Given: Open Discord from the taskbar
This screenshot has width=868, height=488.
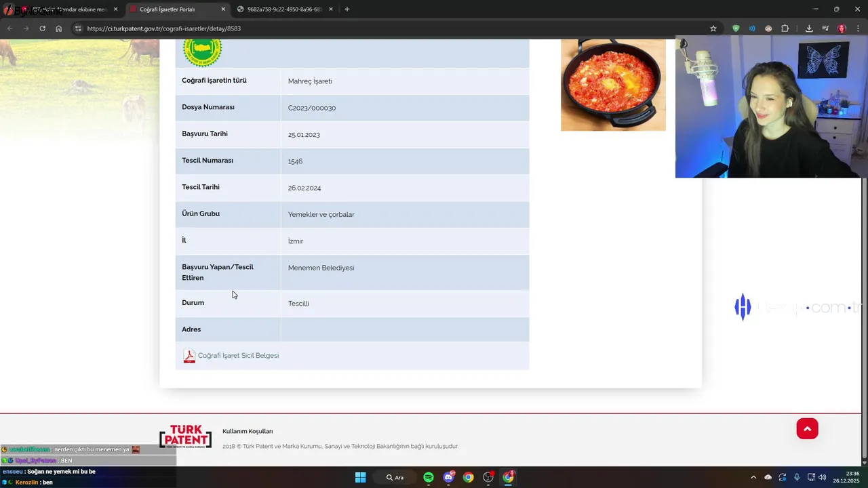Looking at the screenshot, I should (448, 477).
